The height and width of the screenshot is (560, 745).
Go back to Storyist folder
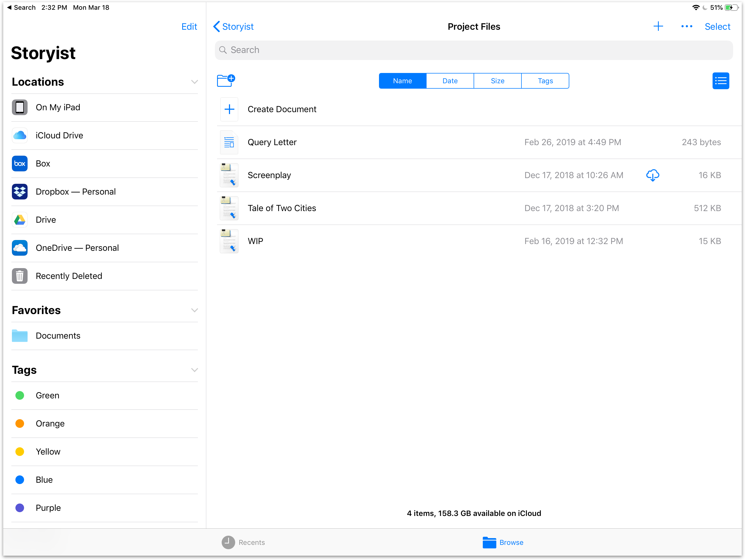tap(233, 26)
